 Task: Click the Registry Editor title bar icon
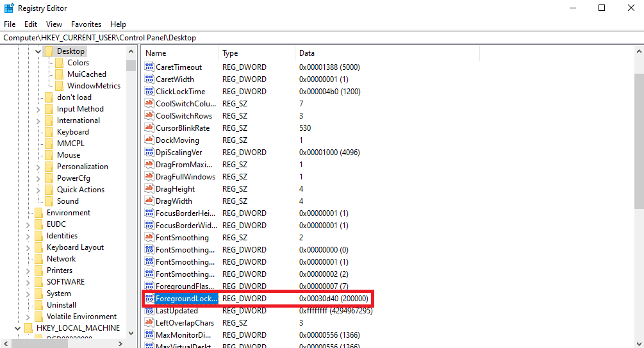coord(9,8)
